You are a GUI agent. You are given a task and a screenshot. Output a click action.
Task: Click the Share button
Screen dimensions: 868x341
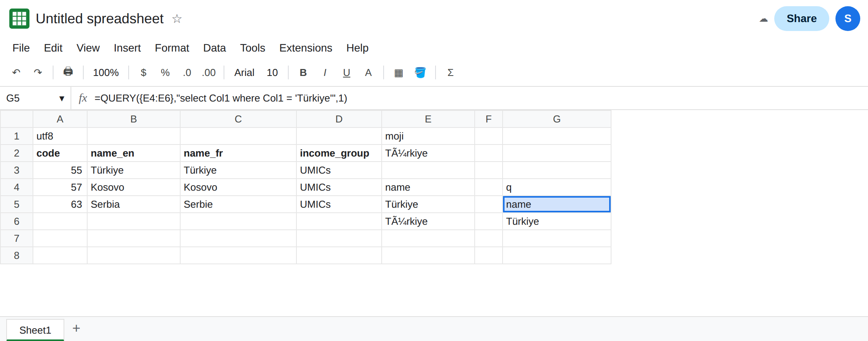click(801, 19)
